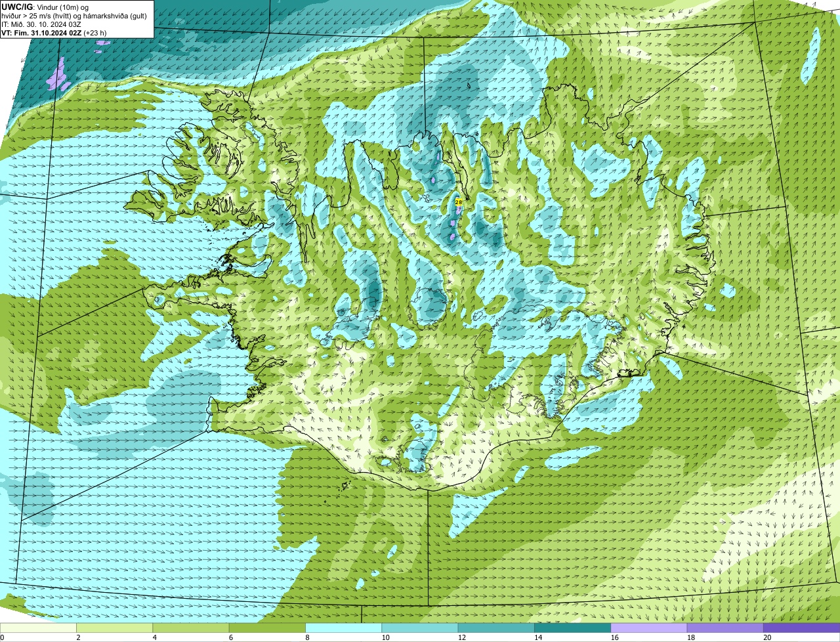Screen dimensions: 840x642
Task: Select the 14–16 m/s dark teal legend swatch
Action: coord(573,628)
